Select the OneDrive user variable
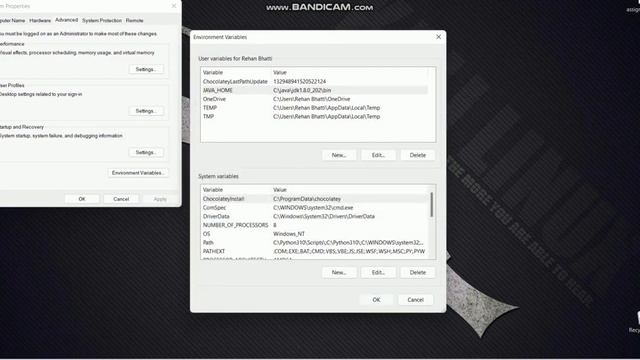 click(315, 99)
